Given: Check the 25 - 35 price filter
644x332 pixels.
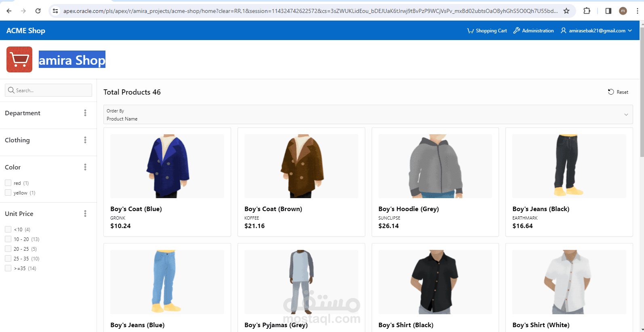Looking at the screenshot, I should (8, 258).
